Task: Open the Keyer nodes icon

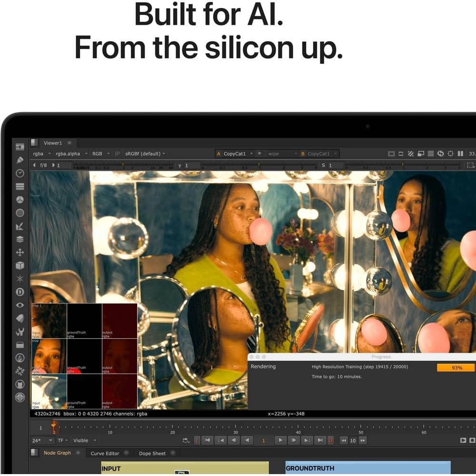Action: point(20,226)
